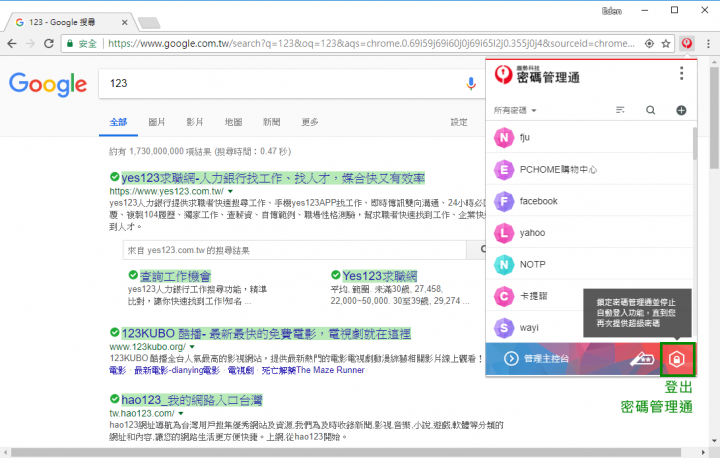720x458 pixels.
Task: Click the Eden profile button
Action: [x=612, y=11]
